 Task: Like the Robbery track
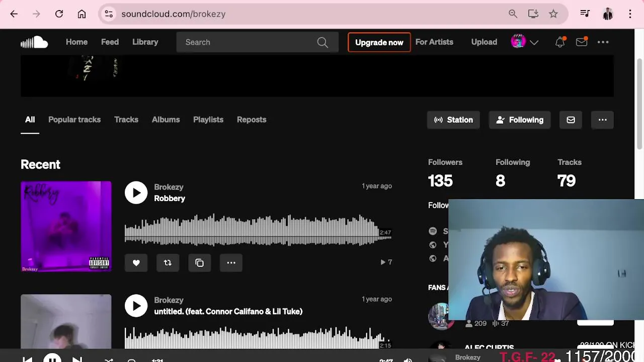(136, 262)
